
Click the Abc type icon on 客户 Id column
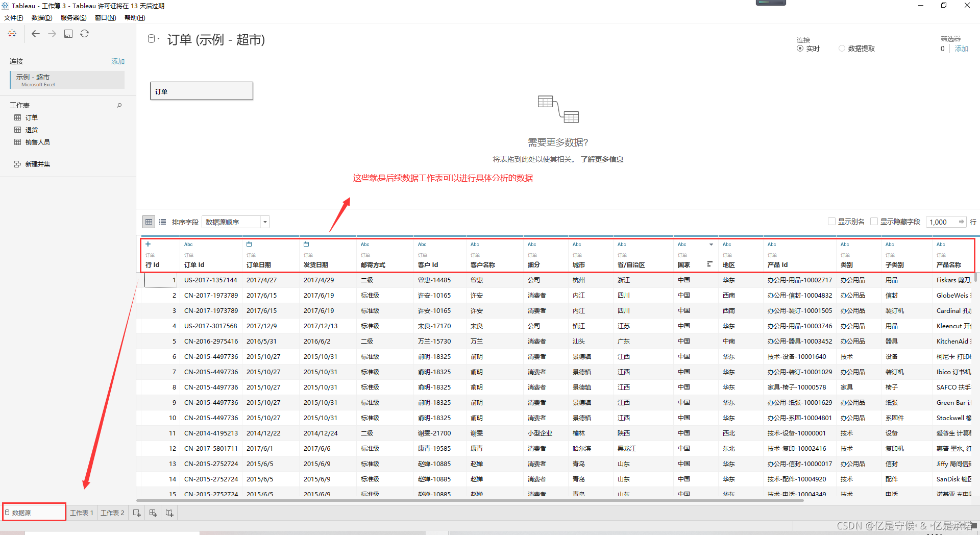[422, 244]
